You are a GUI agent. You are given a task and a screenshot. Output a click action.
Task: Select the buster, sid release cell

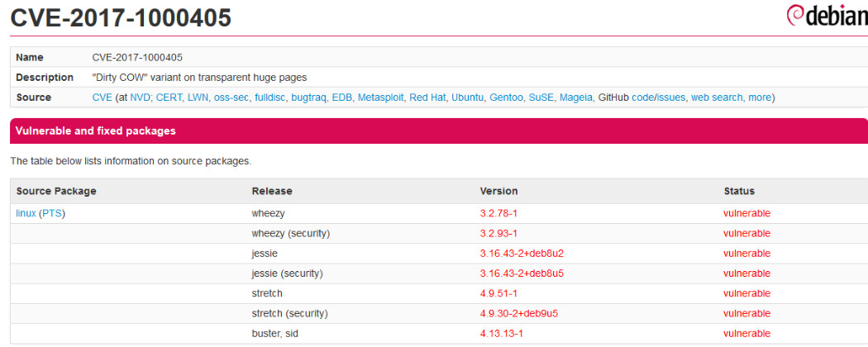275,333
